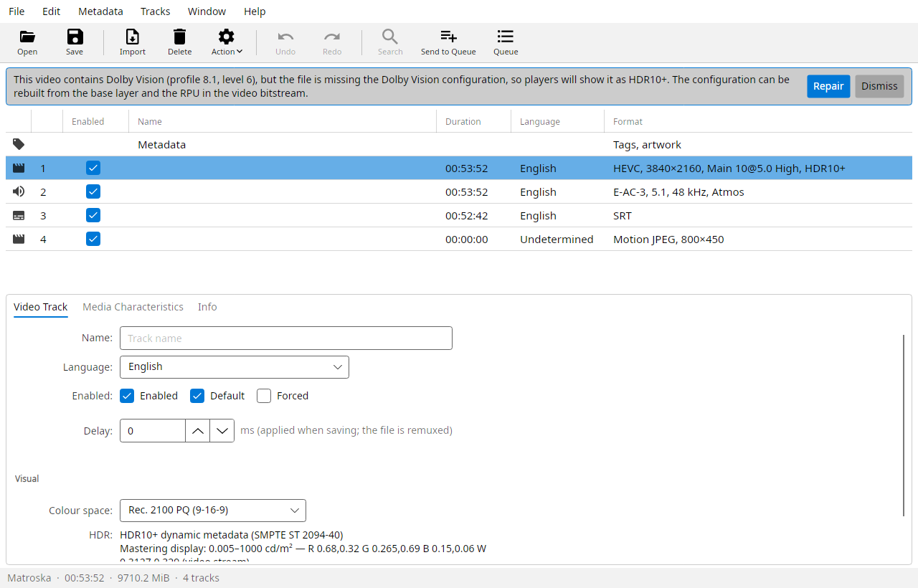Tick the Forced checkbox
This screenshot has height=588, width=918.
(264, 396)
